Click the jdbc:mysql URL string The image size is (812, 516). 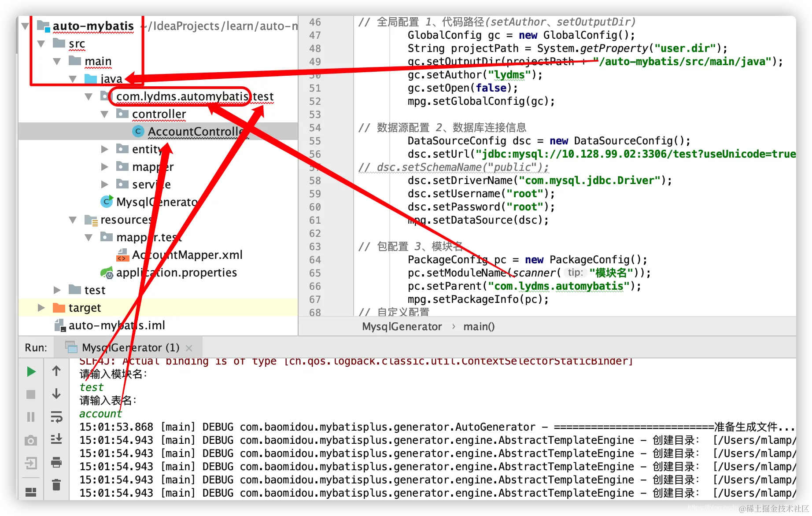(x=636, y=154)
